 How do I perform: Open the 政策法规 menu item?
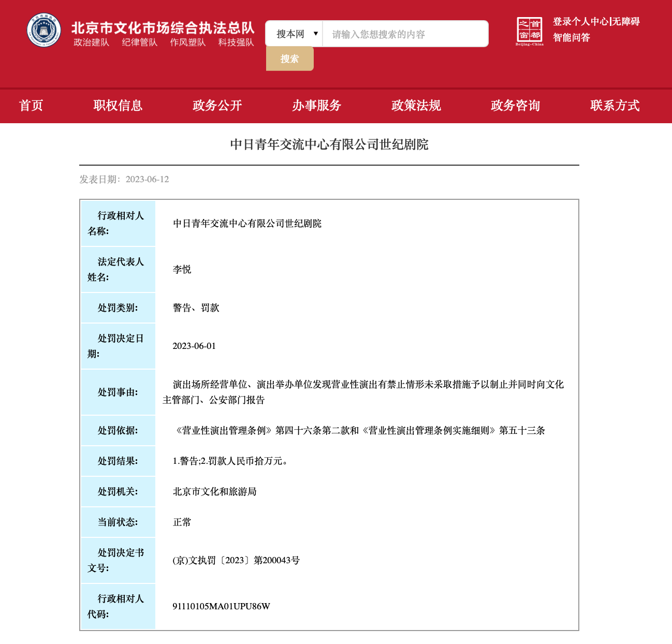pos(416,106)
